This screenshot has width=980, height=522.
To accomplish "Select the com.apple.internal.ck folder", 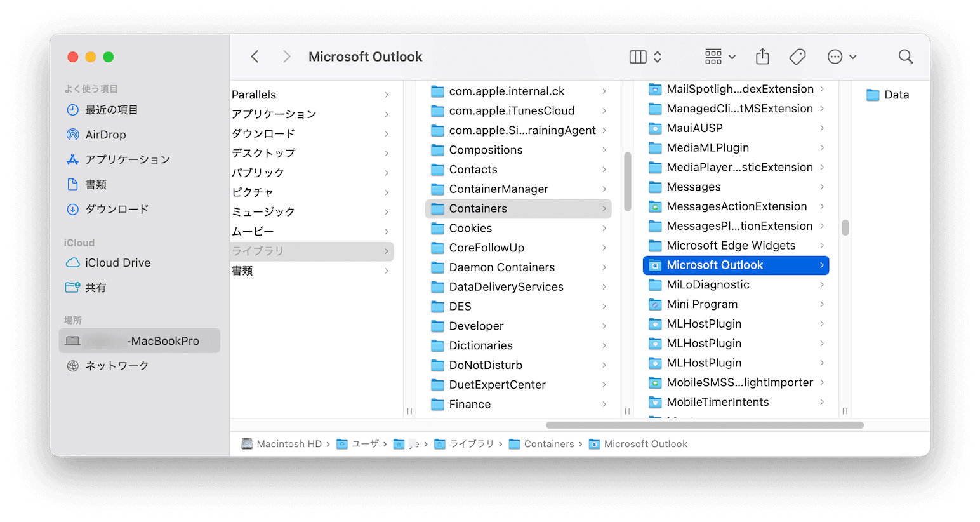I will 519,91.
